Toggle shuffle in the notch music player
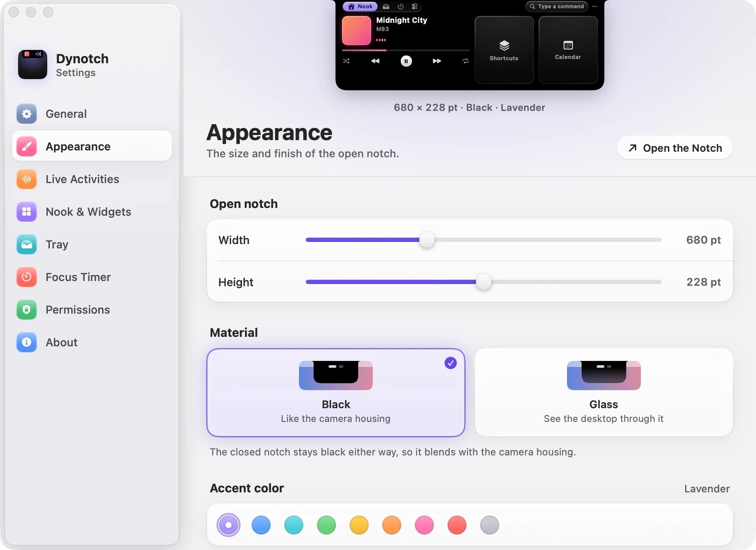 [x=346, y=61]
